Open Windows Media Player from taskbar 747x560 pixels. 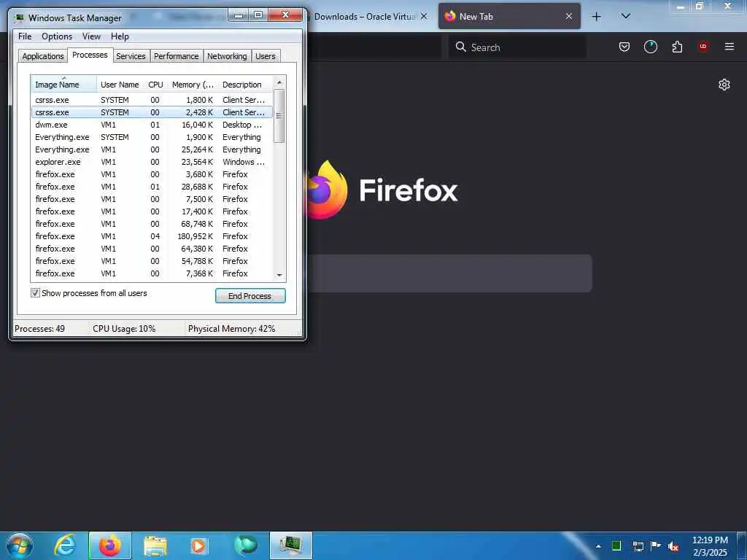click(x=198, y=545)
